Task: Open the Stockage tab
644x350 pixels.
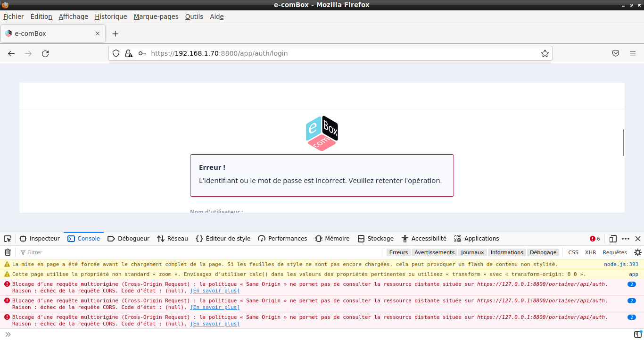Action: click(x=375, y=239)
